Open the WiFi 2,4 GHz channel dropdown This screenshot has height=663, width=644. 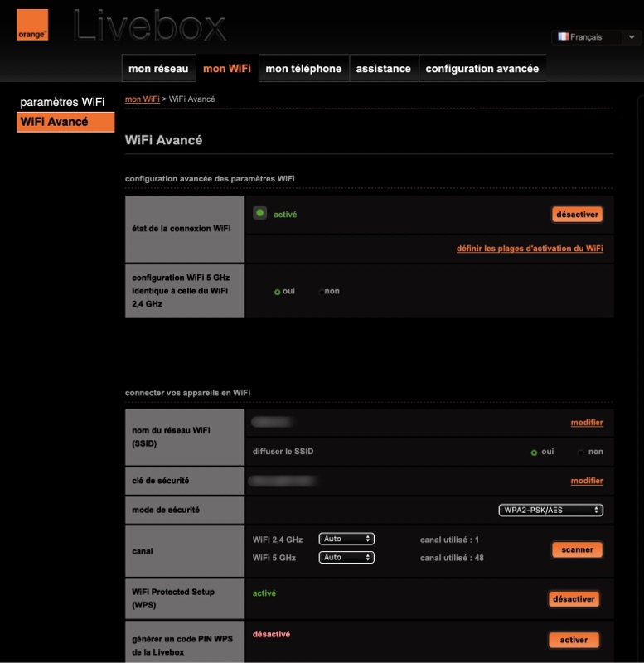tap(346, 539)
